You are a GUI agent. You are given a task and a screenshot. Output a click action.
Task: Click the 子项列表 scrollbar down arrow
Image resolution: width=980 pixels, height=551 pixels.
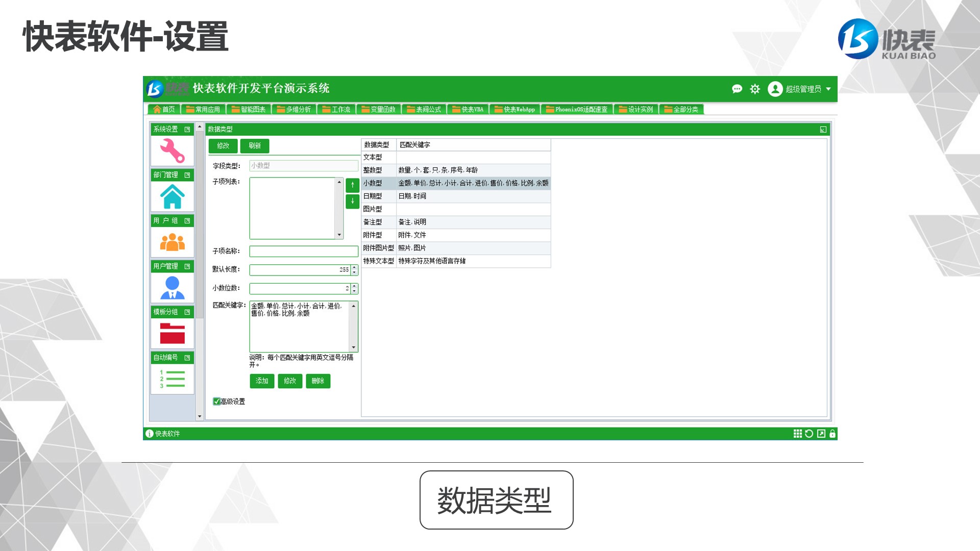tap(339, 235)
